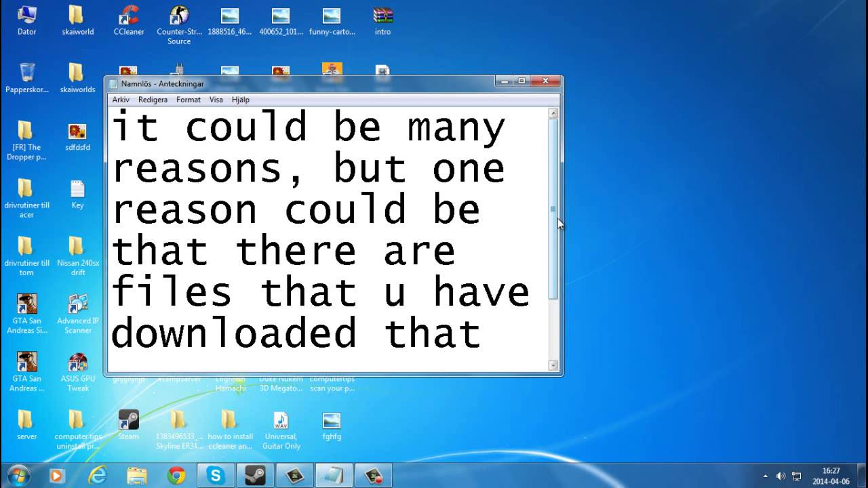Launch Google Chrome from taskbar
This screenshot has height=488, width=868.
(176, 476)
